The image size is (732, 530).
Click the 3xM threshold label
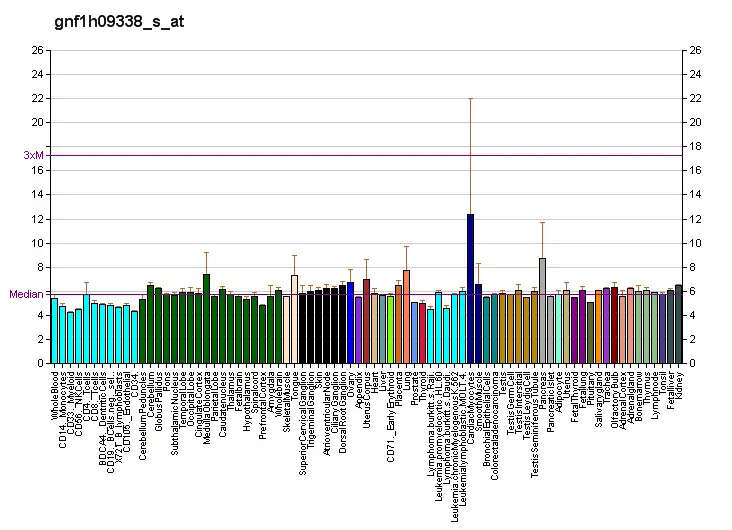point(34,155)
